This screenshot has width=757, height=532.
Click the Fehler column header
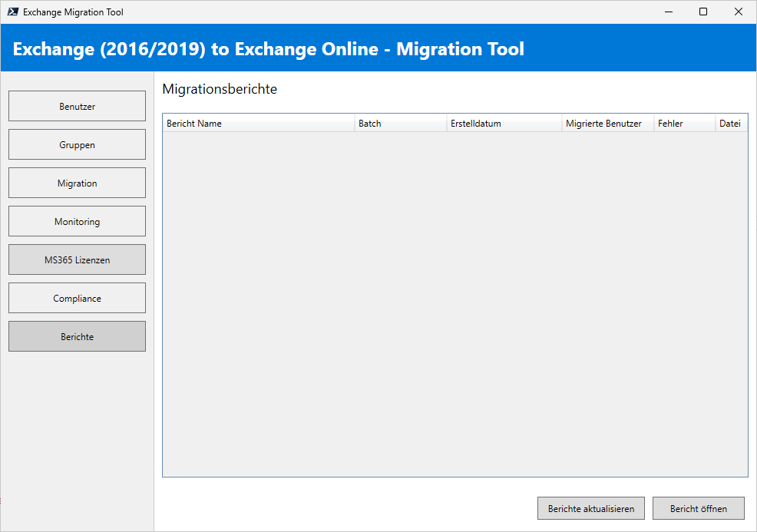tap(684, 124)
